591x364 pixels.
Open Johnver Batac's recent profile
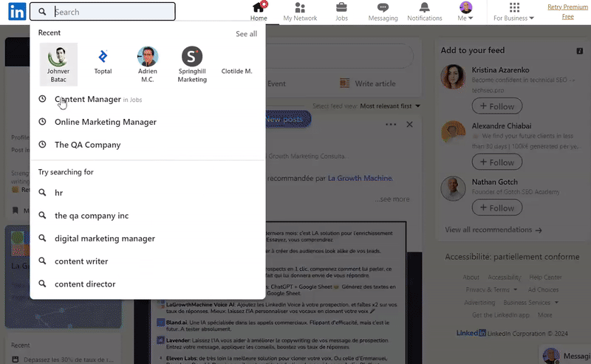[x=58, y=63]
